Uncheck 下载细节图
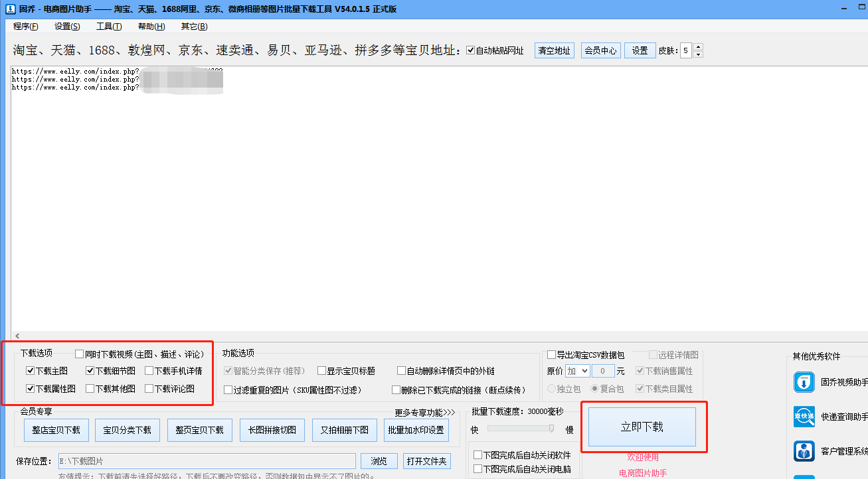The height and width of the screenshot is (479, 868). 90,371
